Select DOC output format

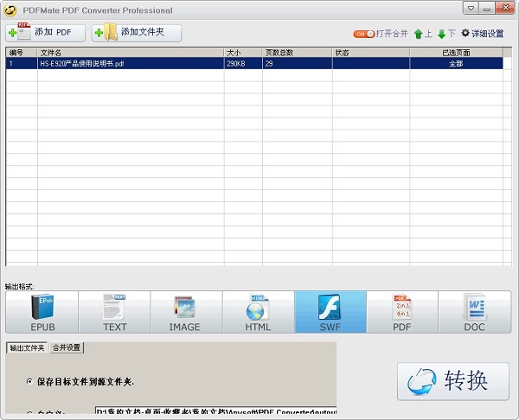[x=475, y=312]
